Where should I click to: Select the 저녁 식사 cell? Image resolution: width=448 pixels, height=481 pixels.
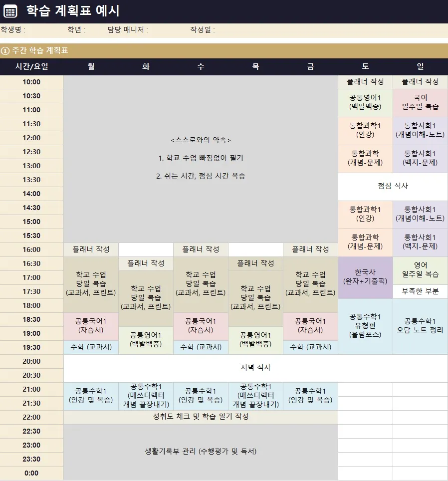tap(256, 368)
